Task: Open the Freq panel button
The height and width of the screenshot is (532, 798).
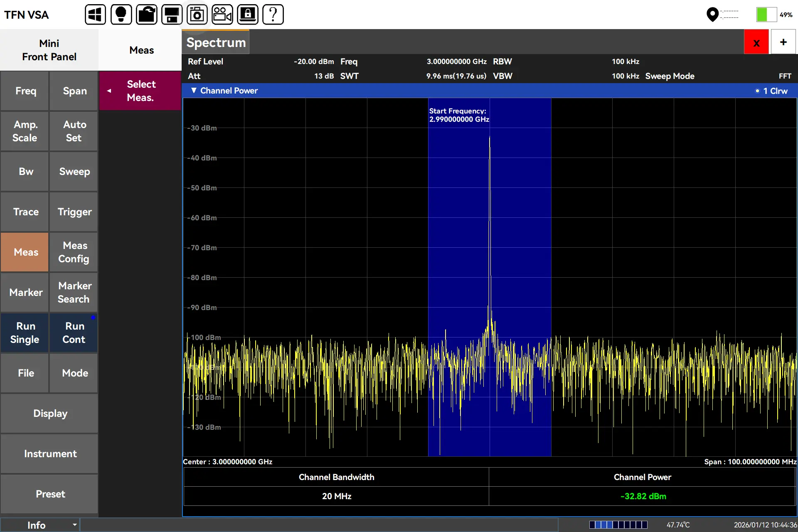Action: pos(25,91)
